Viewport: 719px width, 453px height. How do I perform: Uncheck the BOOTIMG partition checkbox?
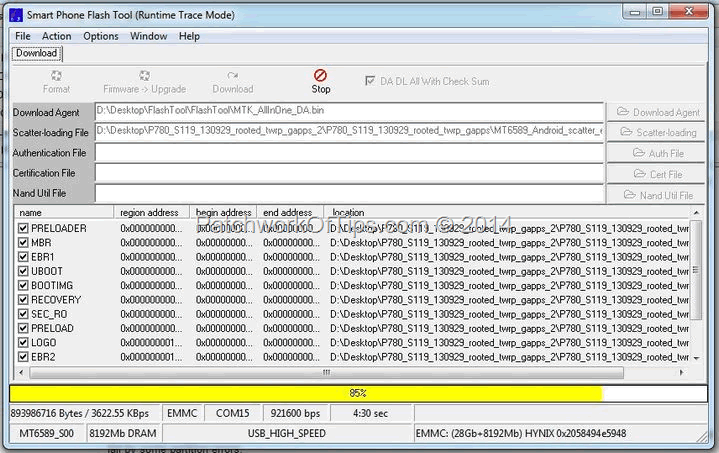23,285
